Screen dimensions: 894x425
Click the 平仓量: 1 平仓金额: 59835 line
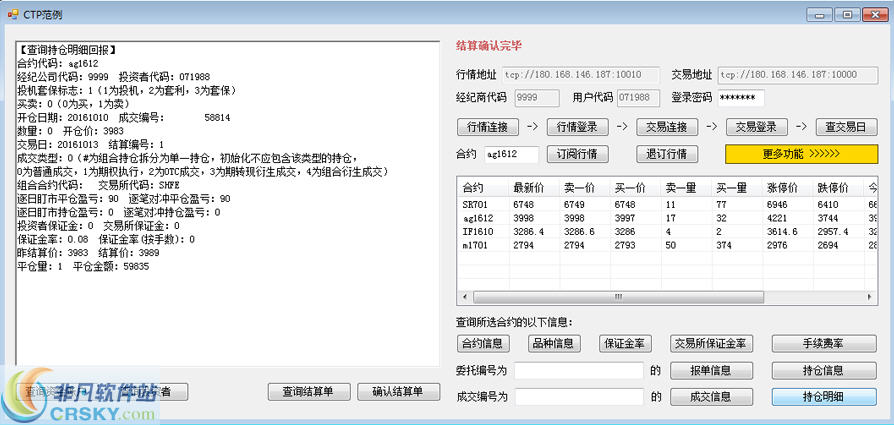pos(83,266)
